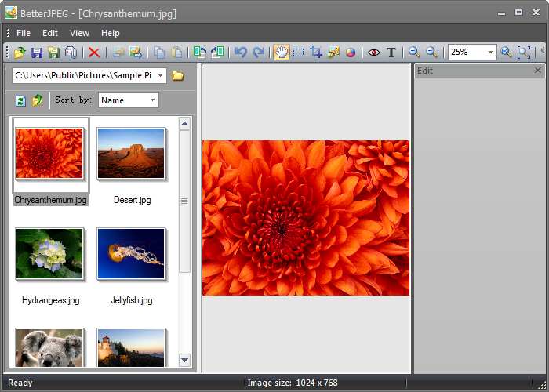Select the rectangular selection tool
The height and width of the screenshot is (392, 549).
click(x=298, y=53)
